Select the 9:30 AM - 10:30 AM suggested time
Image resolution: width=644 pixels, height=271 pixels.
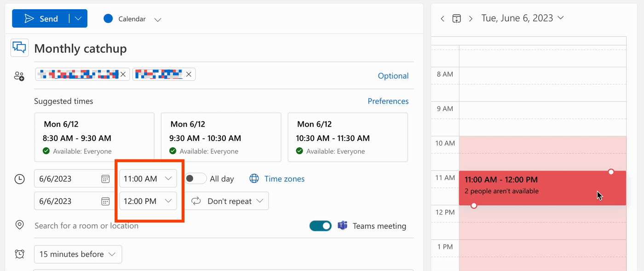pyautogui.click(x=221, y=137)
